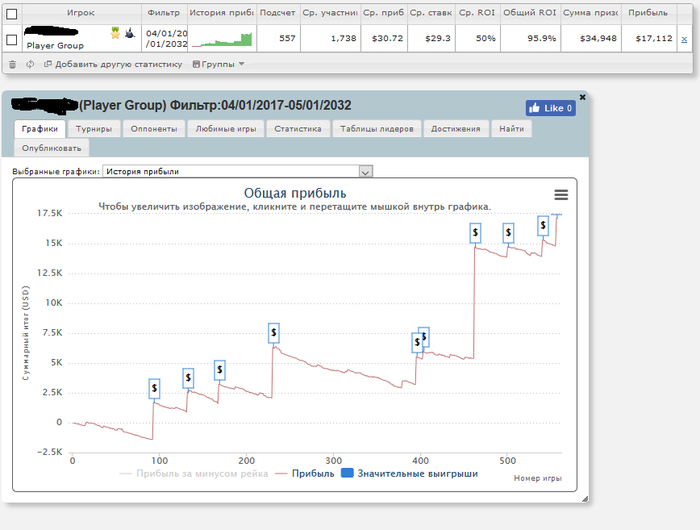Image resolution: width=700 pixels, height=530 pixels.
Task: Sort by the Подсчет column header
Action: point(277,13)
